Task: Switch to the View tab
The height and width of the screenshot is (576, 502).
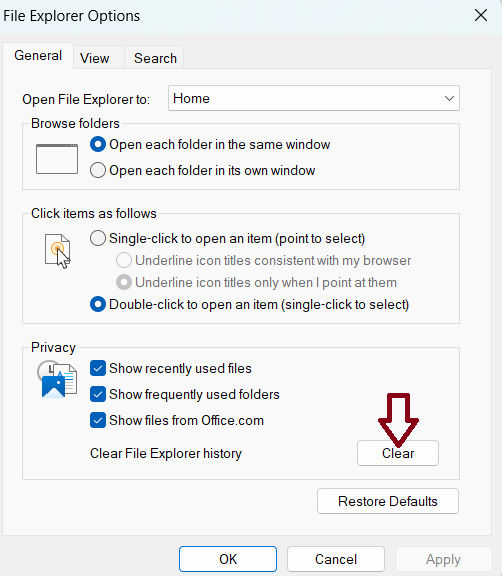Action: pyautogui.click(x=95, y=58)
